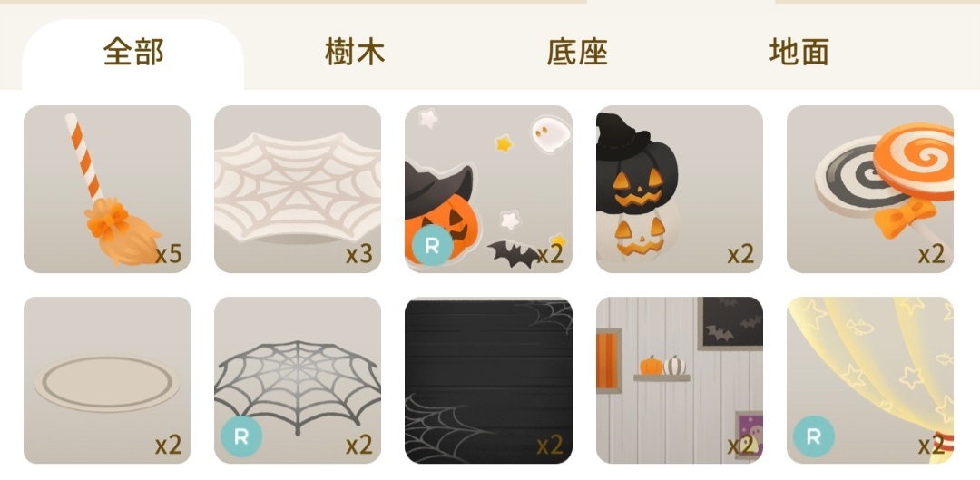This screenshot has width=980, height=480.
Task: Click the R badge on yellow curtain
Action: pos(814,436)
